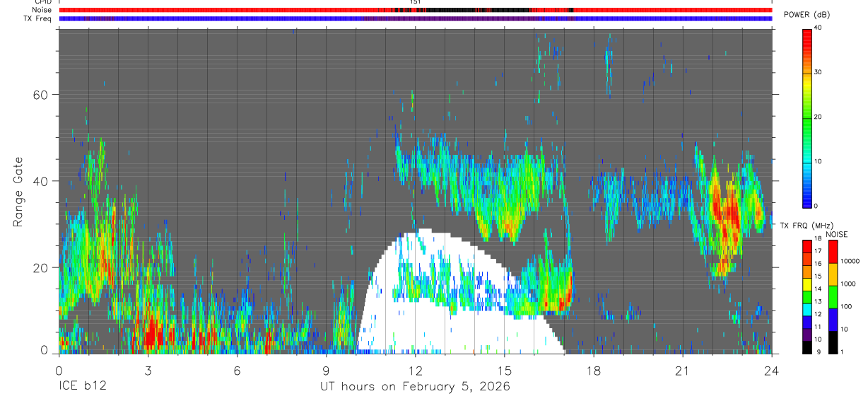Select the TX FRQ legend value "13"
This screenshot has width=868, height=401.
coord(818,302)
